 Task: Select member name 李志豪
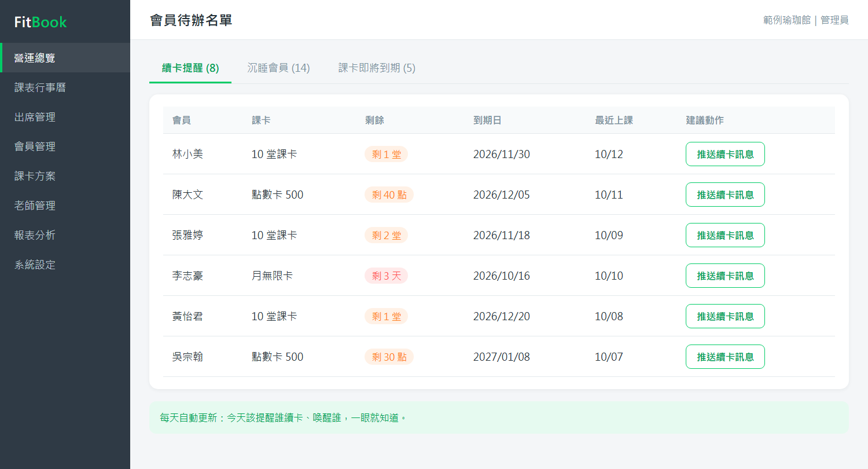click(187, 276)
